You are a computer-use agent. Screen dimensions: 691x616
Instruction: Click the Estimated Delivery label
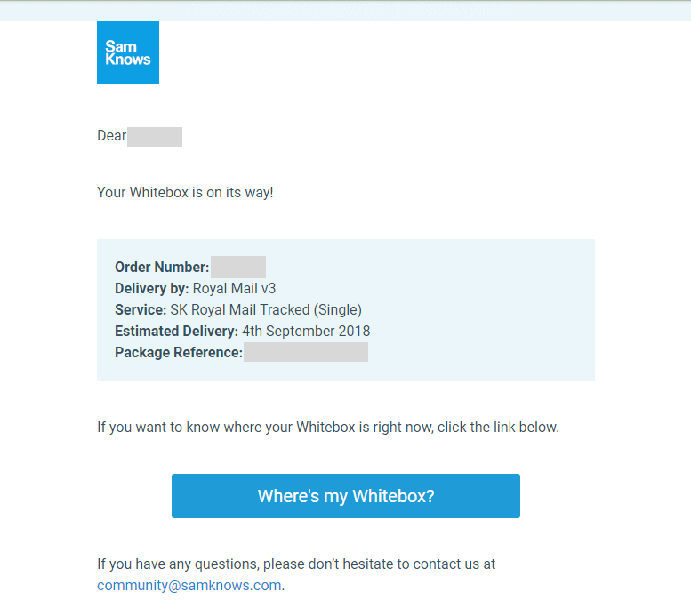pyautogui.click(x=176, y=331)
